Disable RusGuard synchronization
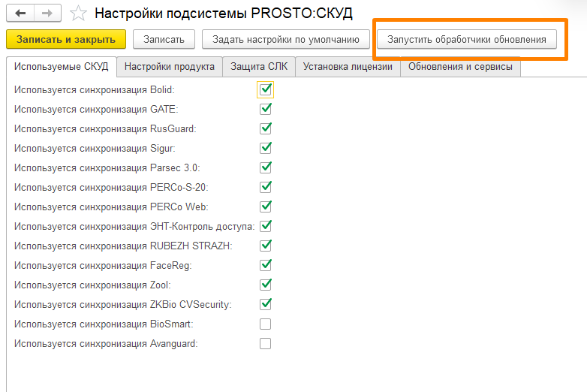This screenshot has height=392, width=587. tap(266, 129)
